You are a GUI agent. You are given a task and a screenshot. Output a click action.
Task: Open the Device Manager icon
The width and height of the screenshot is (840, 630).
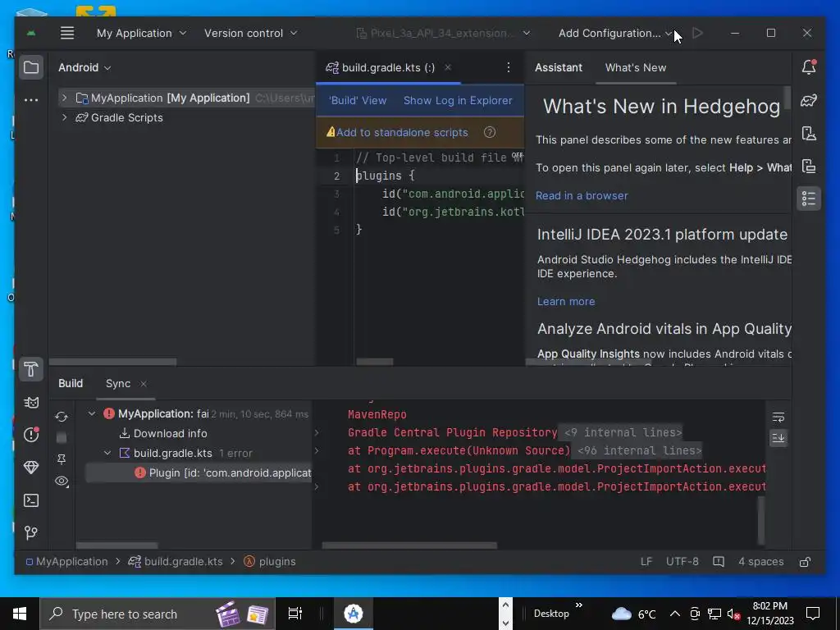pyautogui.click(x=809, y=133)
